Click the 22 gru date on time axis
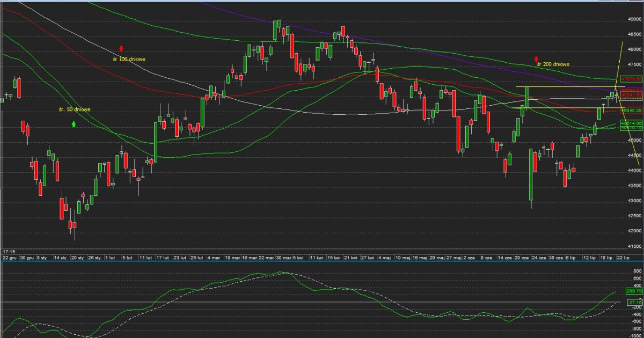 9,258
